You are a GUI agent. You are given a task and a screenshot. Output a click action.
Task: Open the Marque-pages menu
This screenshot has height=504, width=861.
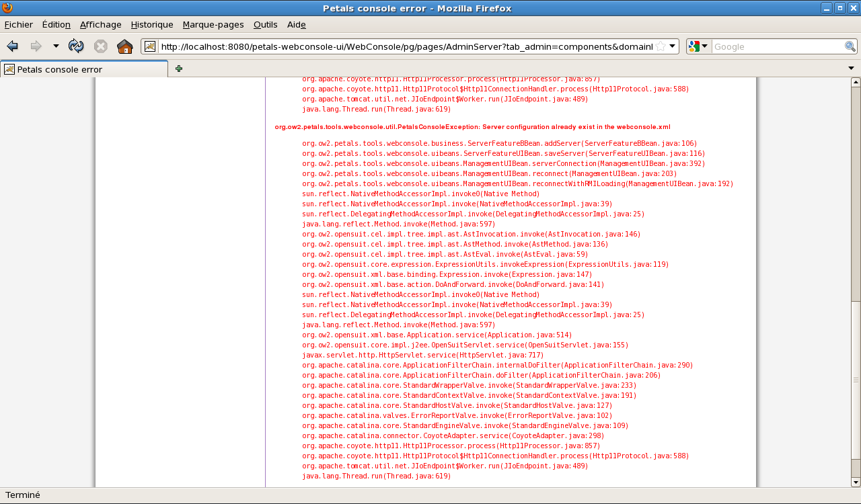(213, 25)
